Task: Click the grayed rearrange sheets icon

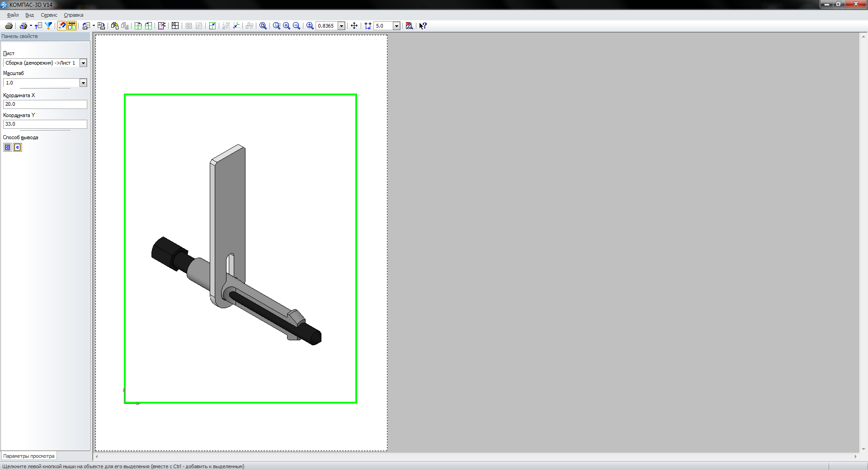Action: click(x=226, y=26)
